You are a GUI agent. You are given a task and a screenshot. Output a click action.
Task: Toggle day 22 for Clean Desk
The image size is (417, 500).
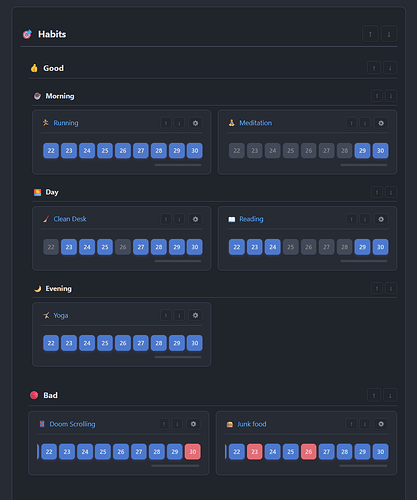(x=51, y=247)
